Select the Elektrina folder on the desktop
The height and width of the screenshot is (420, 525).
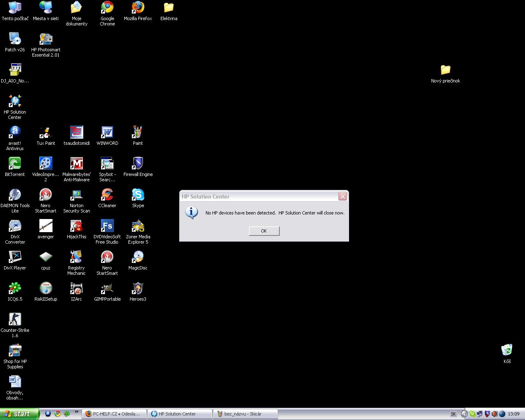[169, 11]
